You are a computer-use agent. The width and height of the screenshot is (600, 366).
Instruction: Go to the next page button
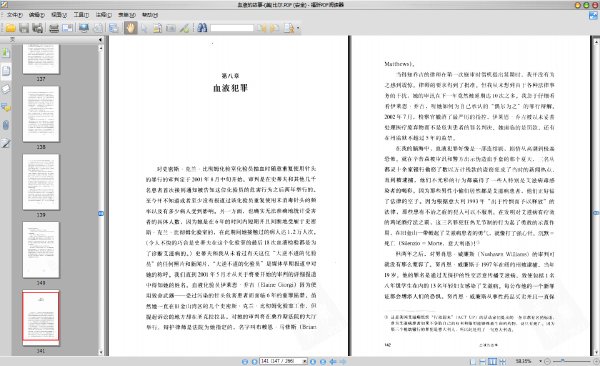point(313,361)
